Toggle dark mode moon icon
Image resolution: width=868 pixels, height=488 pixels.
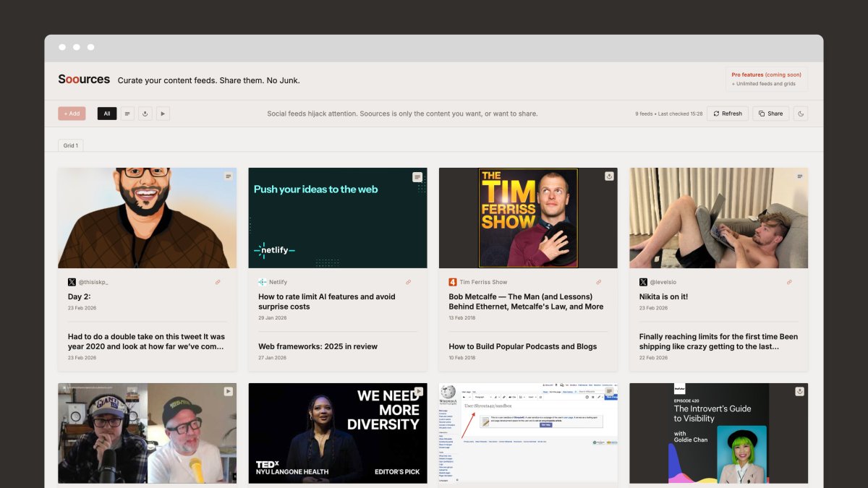[800, 114]
